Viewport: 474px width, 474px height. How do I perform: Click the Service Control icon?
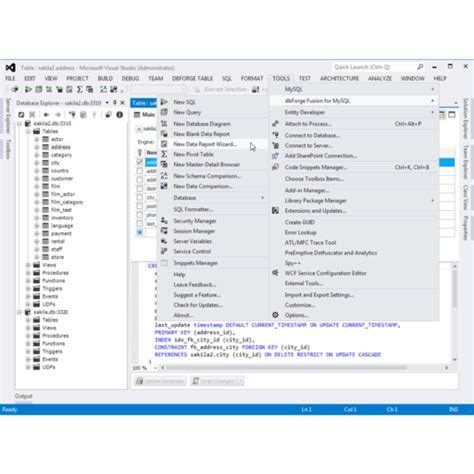pos(164,251)
